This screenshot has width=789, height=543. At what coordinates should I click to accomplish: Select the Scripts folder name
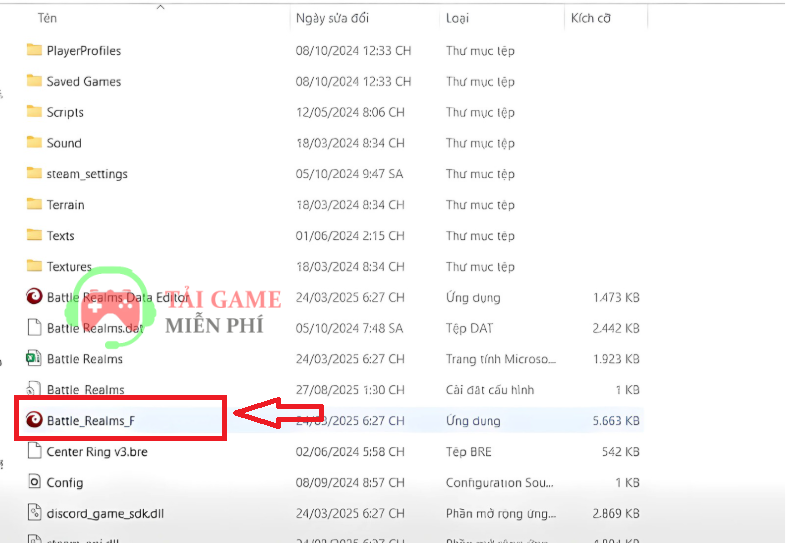point(65,112)
